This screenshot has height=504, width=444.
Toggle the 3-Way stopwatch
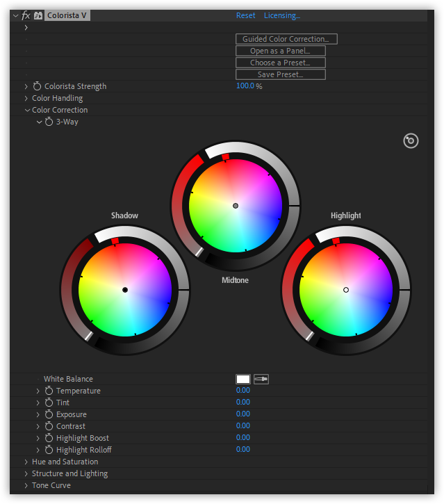click(49, 122)
